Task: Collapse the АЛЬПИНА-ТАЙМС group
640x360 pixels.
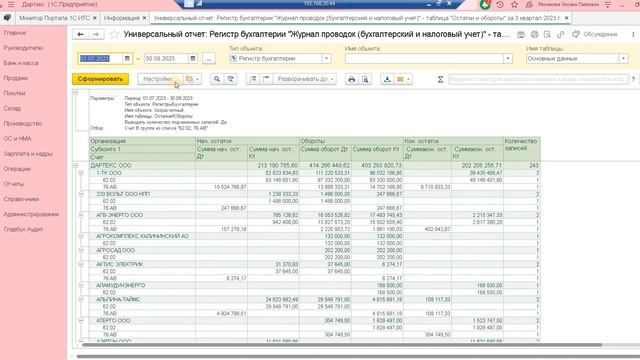Action: (x=81, y=299)
